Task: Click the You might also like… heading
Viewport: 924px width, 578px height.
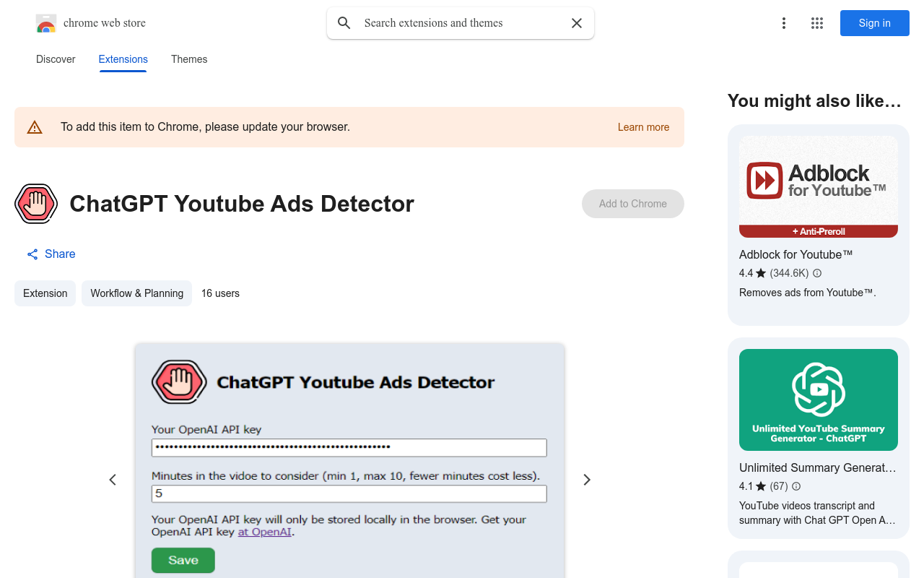Action: click(x=814, y=101)
